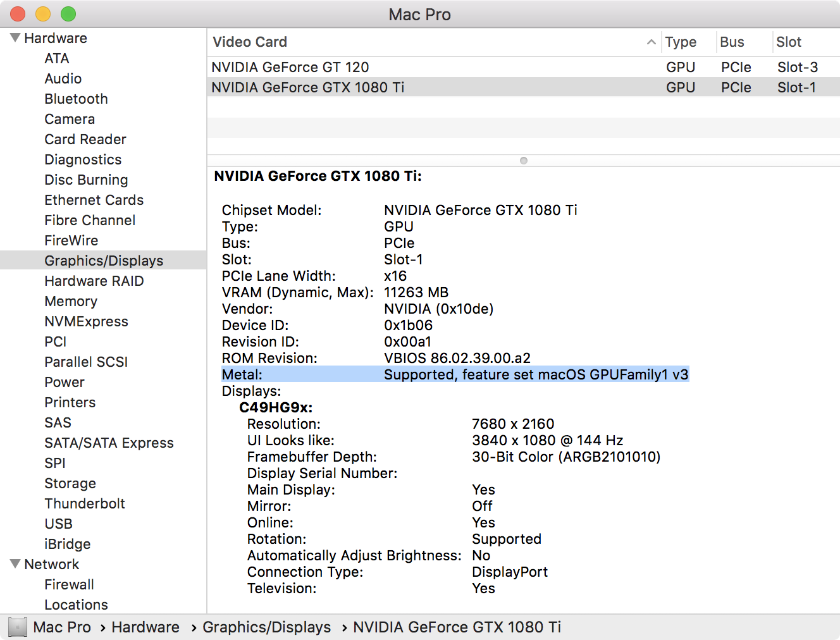The image size is (840, 640).
Task: Click the C49HG9x display heading
Action: 276,407
